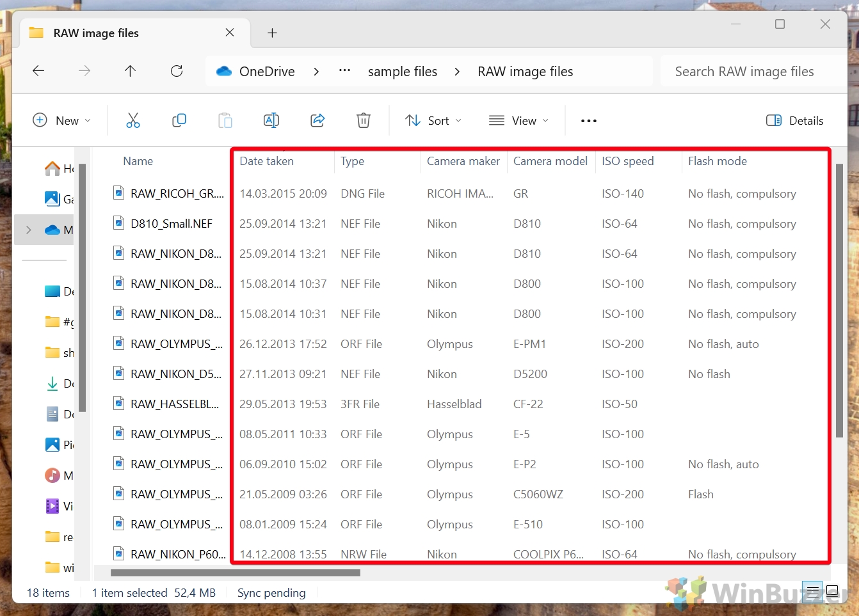Screen dimensions: 859x616
Task: Click the 3FR File type cell
Action: point(360,404)
